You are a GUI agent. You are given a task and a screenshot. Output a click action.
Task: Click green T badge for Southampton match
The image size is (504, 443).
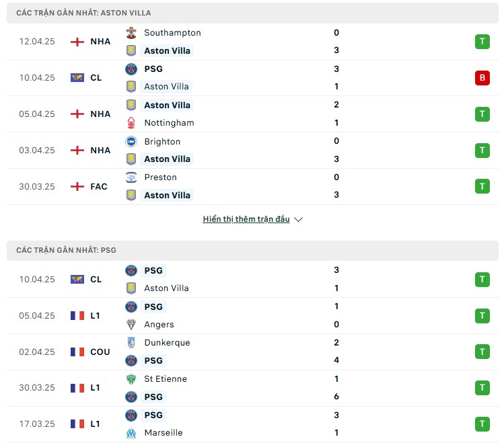click(482, 42)
